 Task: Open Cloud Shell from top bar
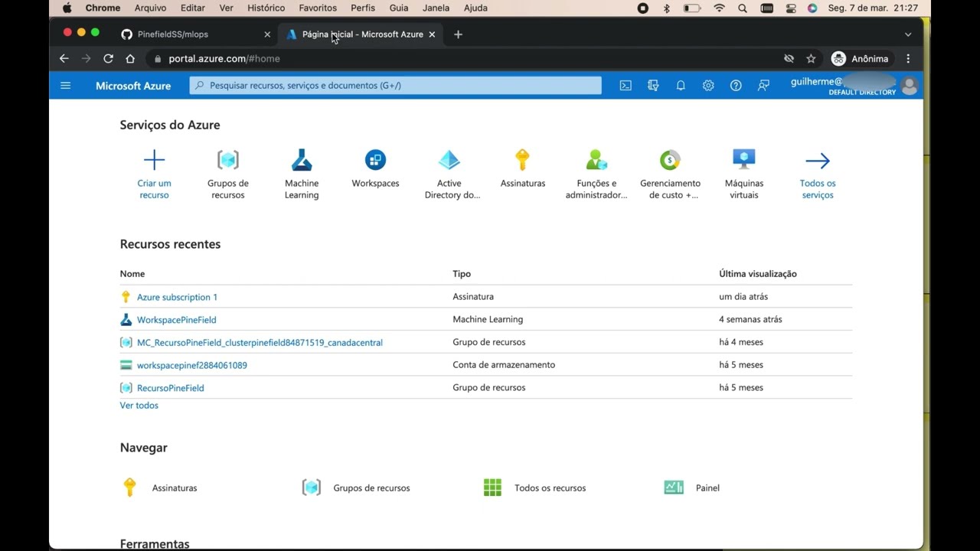[626, 86]
